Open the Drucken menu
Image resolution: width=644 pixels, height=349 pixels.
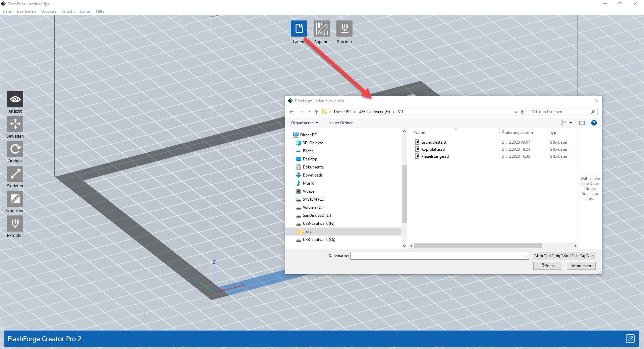49,11
